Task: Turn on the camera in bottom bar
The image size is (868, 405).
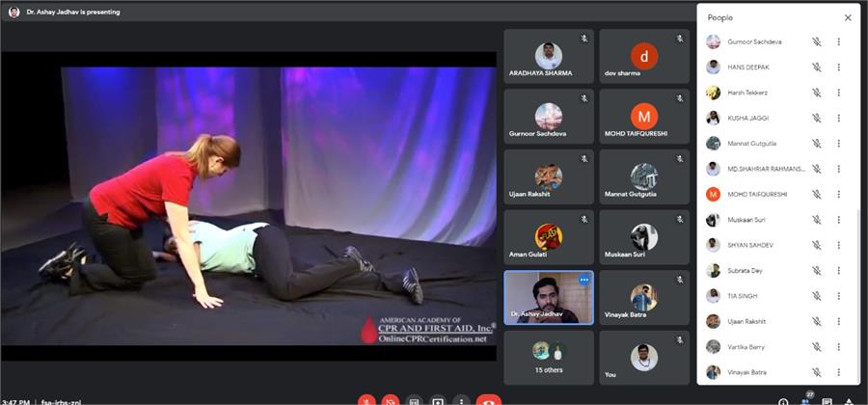Action: pyautogui.click(x=391, y=400)
